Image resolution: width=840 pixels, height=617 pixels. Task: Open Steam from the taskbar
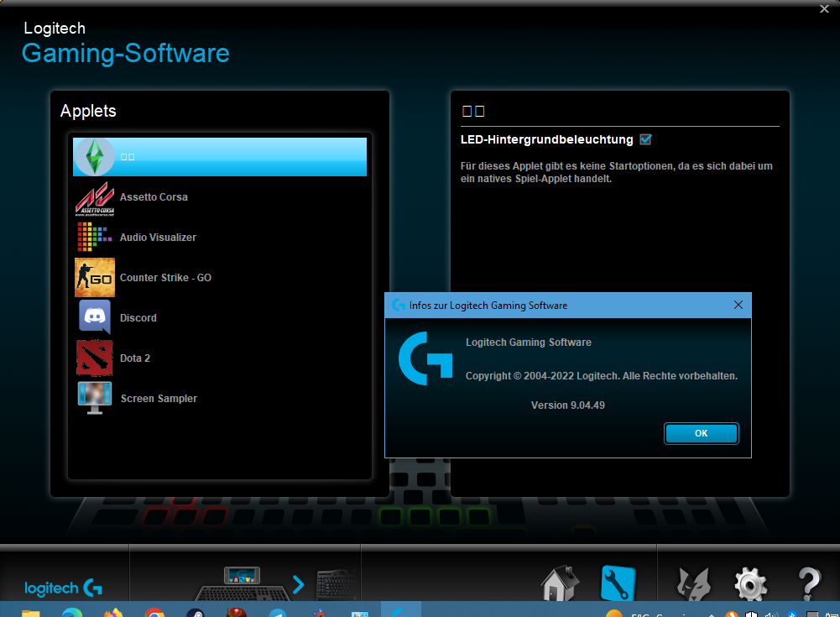[x=196, y=614]
